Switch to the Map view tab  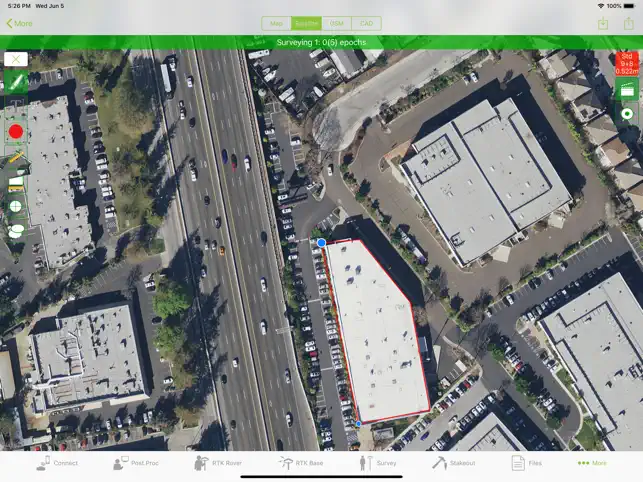[276, 23]
